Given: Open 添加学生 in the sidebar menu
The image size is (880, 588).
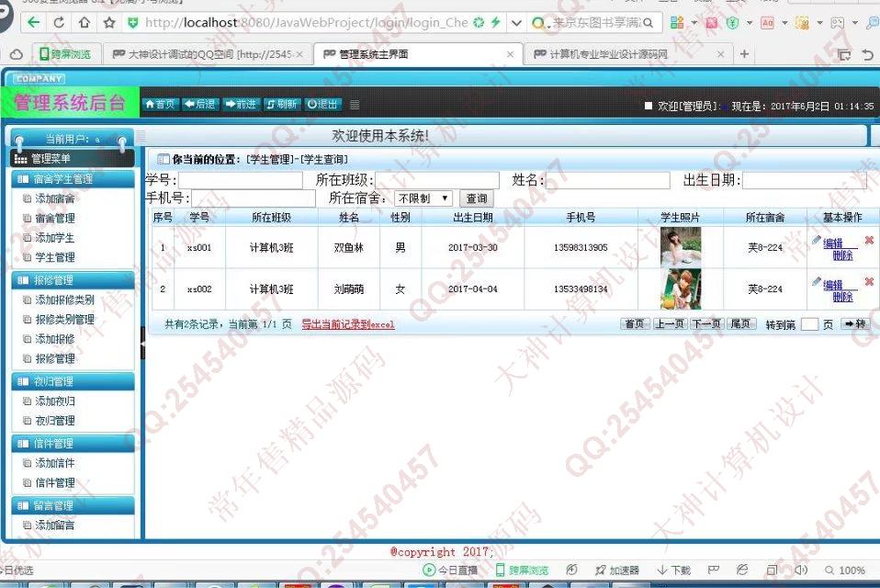Looking at the screenshot, I should 55,238.
